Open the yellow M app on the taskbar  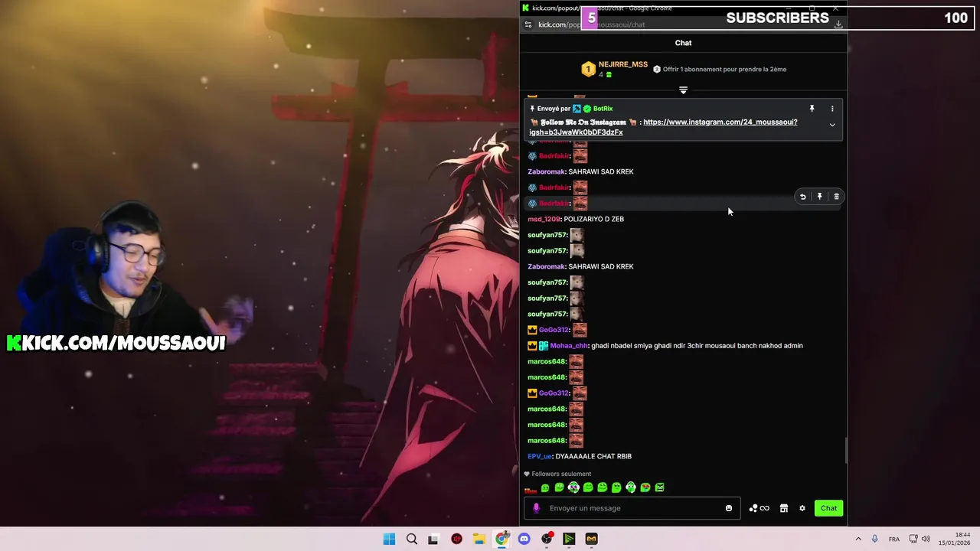[x=591, y=539]
